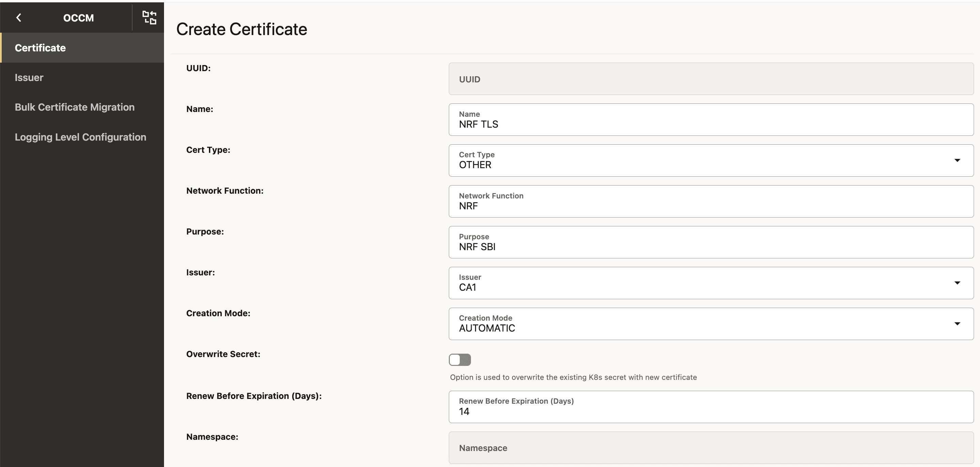Click the back arrow in the OCCM header

pyautogui.click(x=19, y=17)
